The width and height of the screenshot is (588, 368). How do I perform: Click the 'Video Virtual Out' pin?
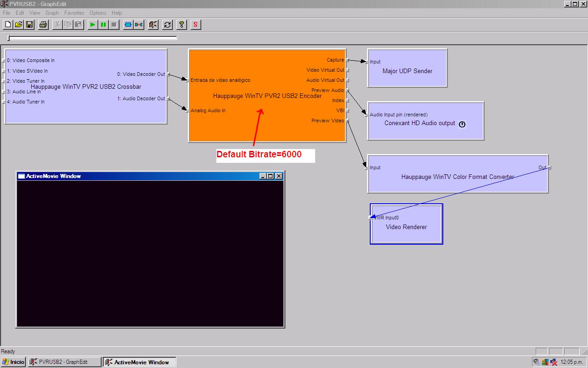coord(348,70)
